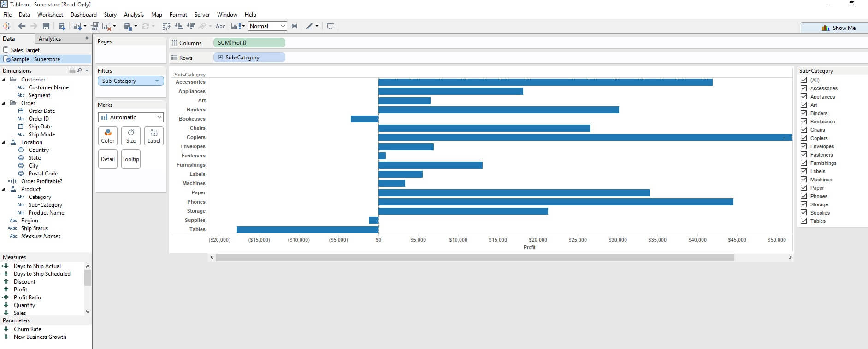Open the Analysis menu
The height and width of the screenshot is (349, 868).
(x=134, y=15)
